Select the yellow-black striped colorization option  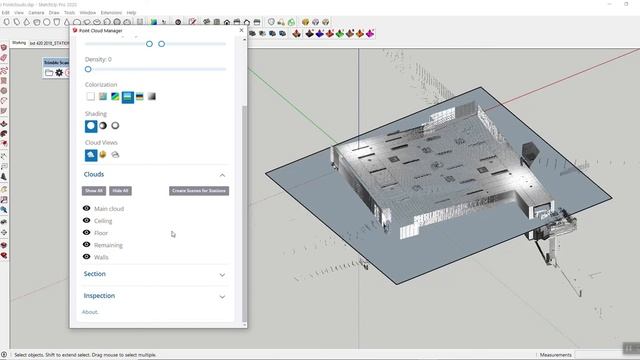[x=140, y=96]
